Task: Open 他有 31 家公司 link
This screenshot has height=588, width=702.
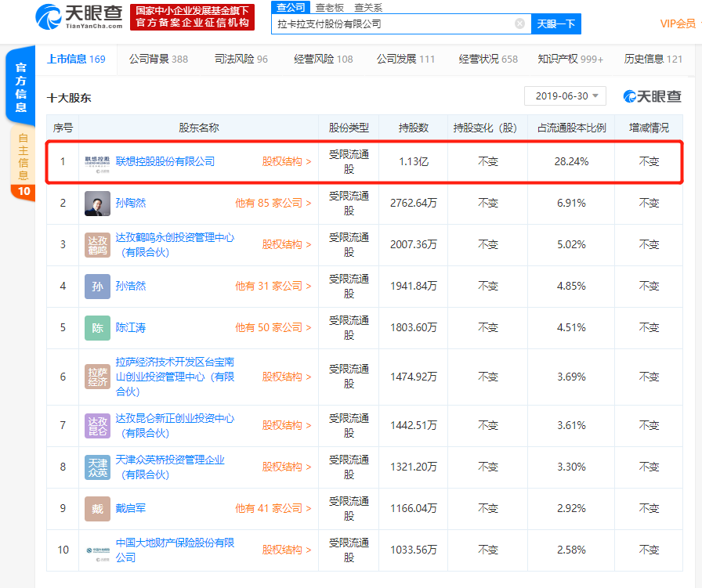Action: [x=273, y=286]
